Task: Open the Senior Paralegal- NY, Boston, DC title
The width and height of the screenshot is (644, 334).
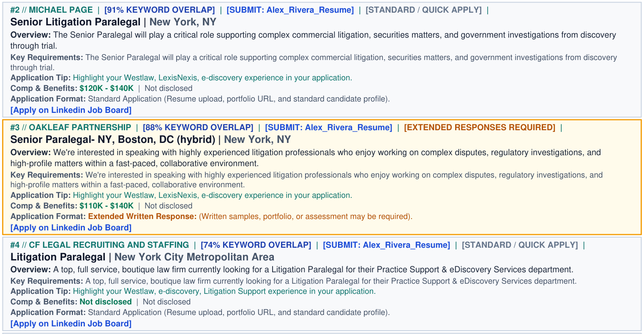Action: pos(113,140)
